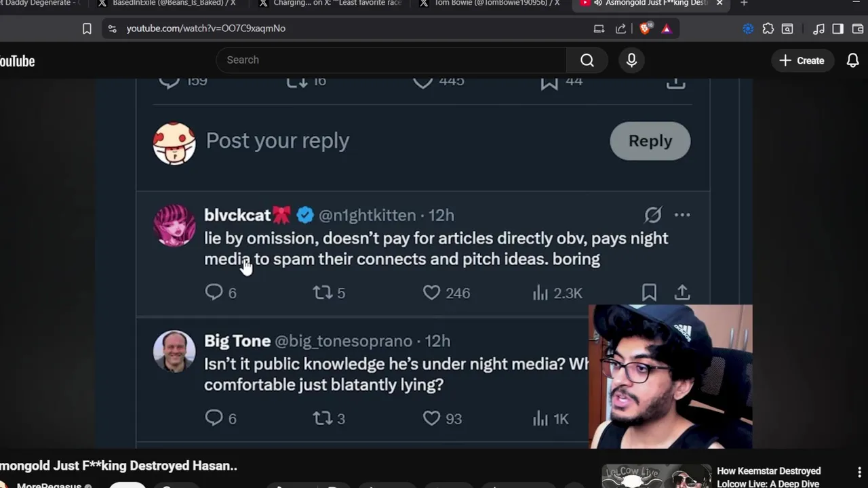868x488 pixels.
Task: Click the Reply button
Action: pyautogui.click(x=650, y=141)
